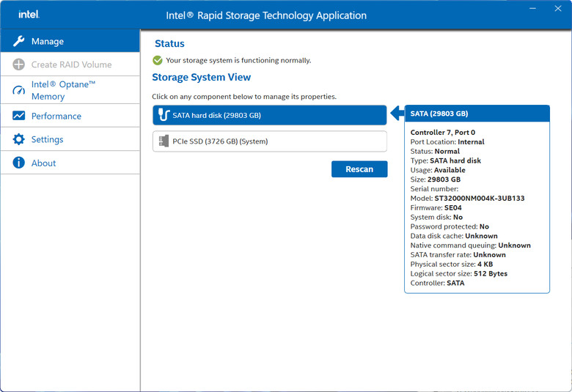
Task: Select the Create RAID Volume item
Action: tap(70, 64)
